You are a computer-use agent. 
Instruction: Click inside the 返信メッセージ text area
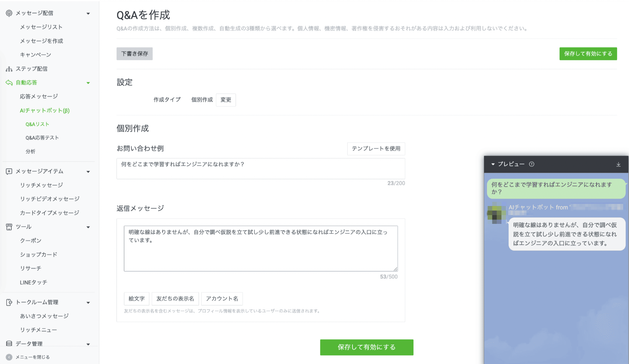[x=260, y=248]
